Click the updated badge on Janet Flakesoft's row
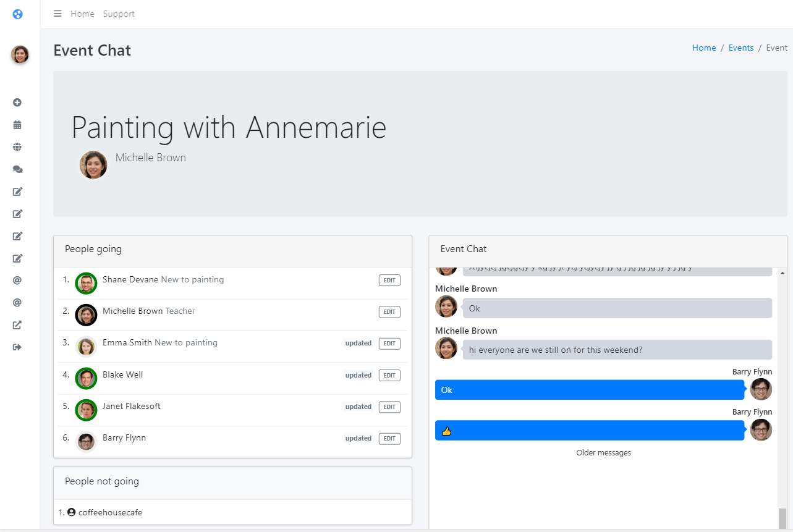The image size is (793, 532). tap(358, 407)
